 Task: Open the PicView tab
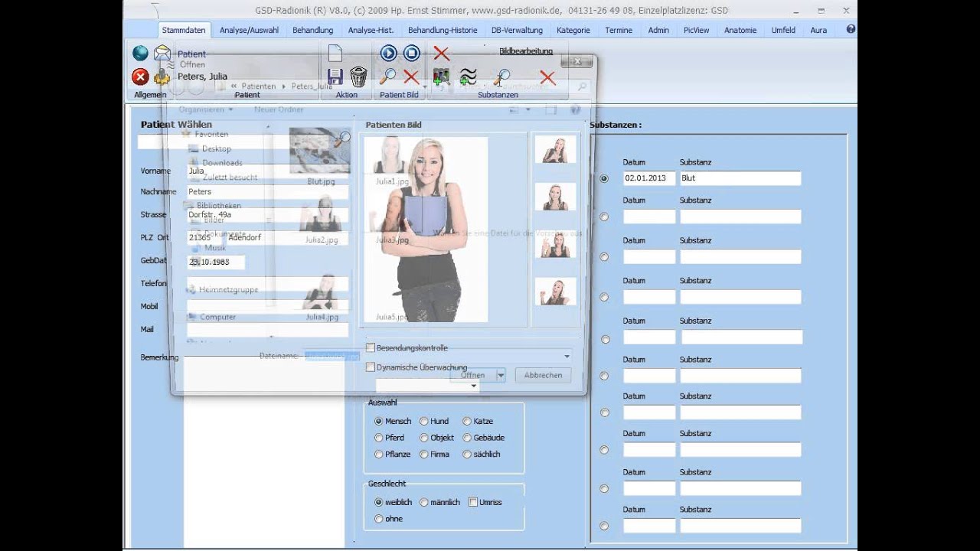(x=696, y=30)
